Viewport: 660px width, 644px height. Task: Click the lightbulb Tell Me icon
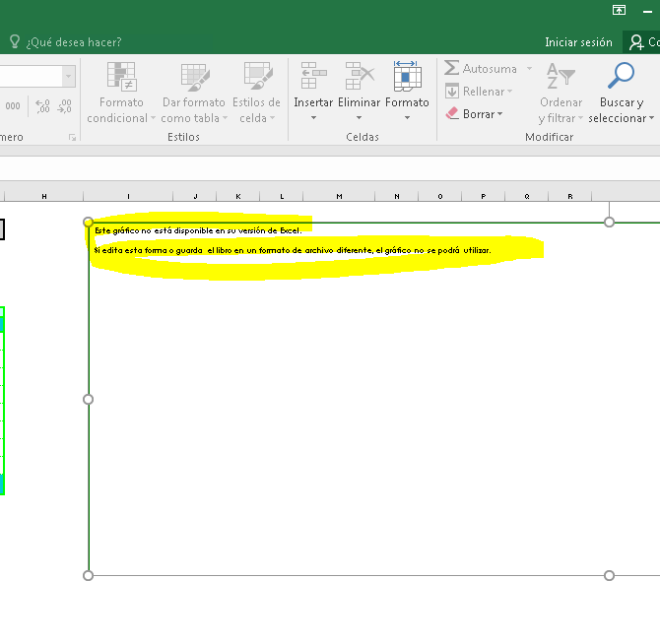(15, 41)
